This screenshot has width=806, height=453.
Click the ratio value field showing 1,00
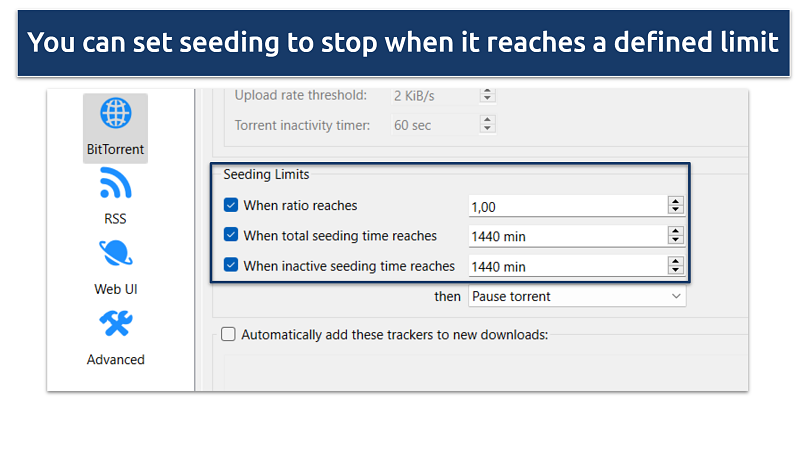566,206
